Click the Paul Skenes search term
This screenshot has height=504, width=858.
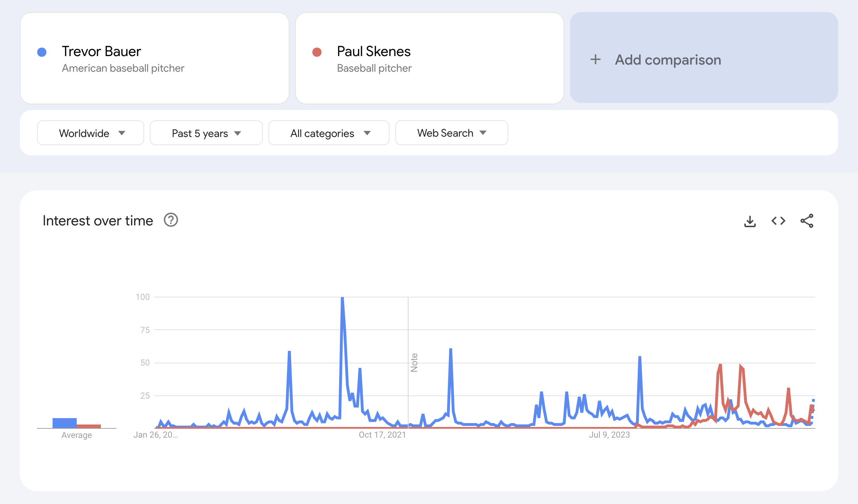[x=374, y=51]
